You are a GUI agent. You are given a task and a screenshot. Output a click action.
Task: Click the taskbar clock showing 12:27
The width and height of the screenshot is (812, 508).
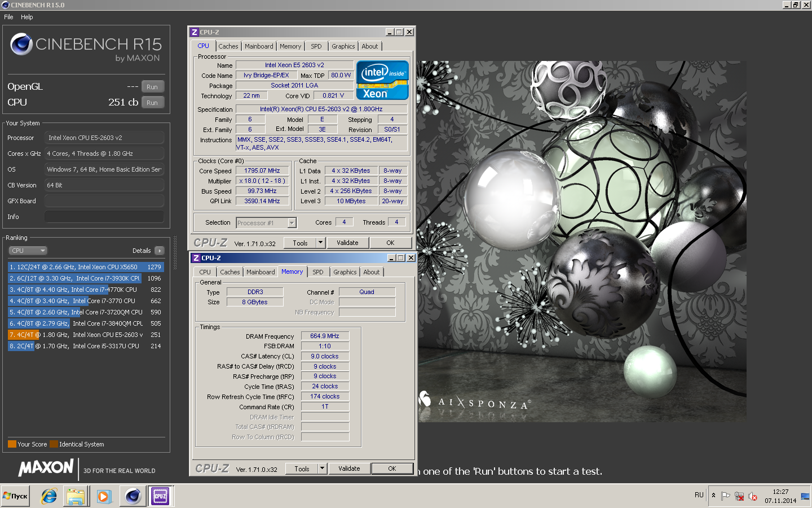[x=780, y=496]
